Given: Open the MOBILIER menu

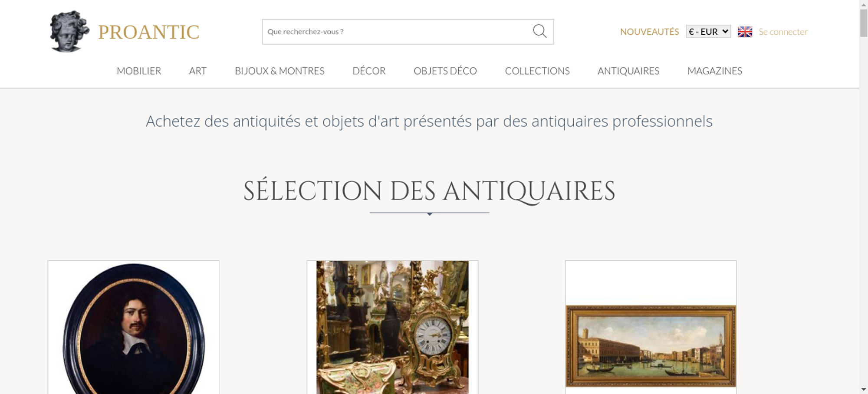Looking at the screenshot, I should point(139,71).
